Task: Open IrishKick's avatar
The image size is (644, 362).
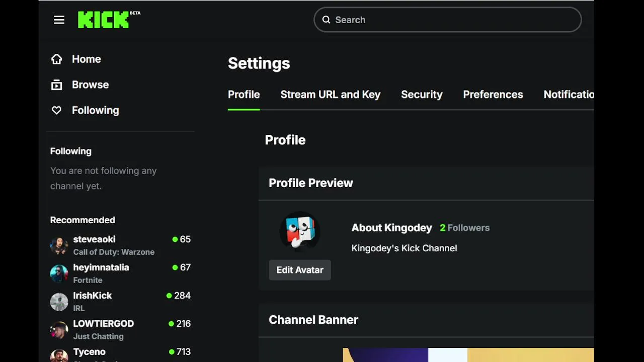Action: click(59, 302)
